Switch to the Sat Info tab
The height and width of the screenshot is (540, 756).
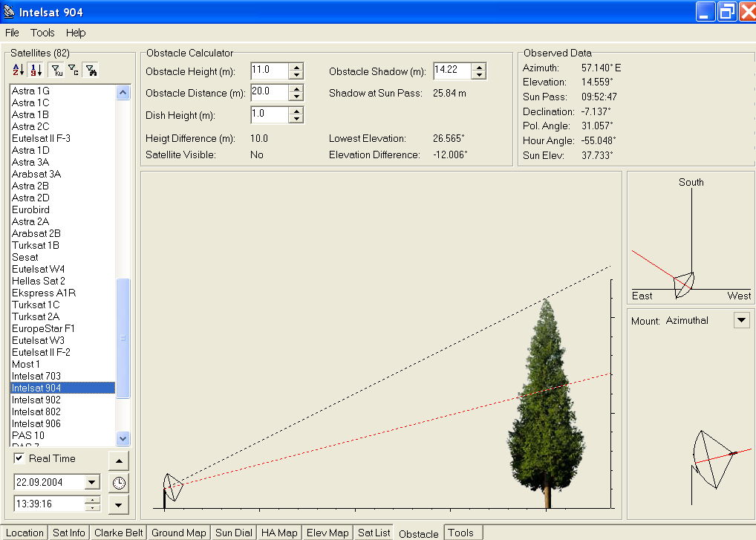click(x=69, y=533)
